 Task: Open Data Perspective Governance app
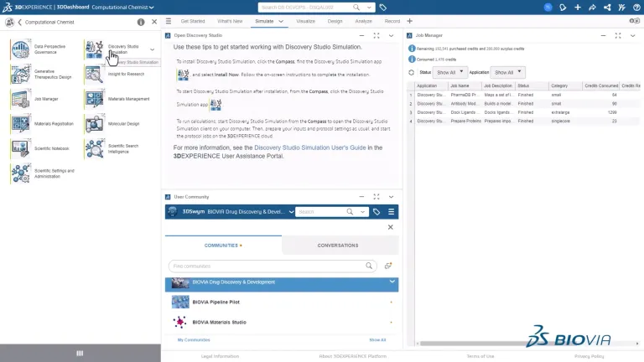click(20, 49)
